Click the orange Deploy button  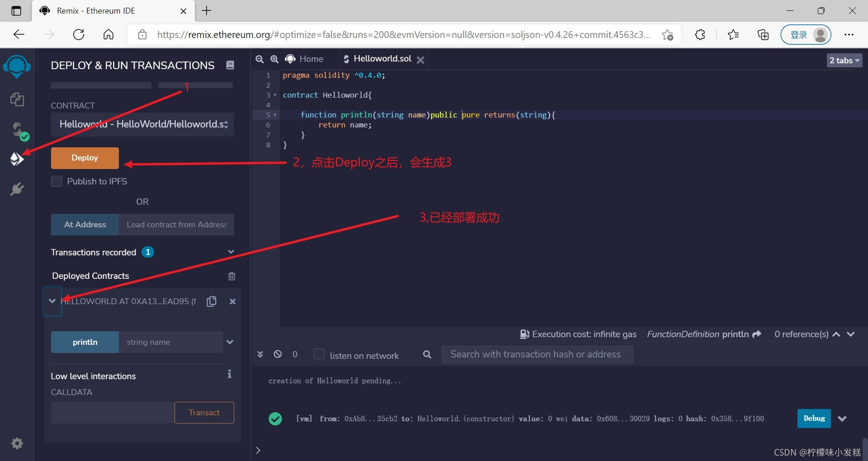pos(85,158)
